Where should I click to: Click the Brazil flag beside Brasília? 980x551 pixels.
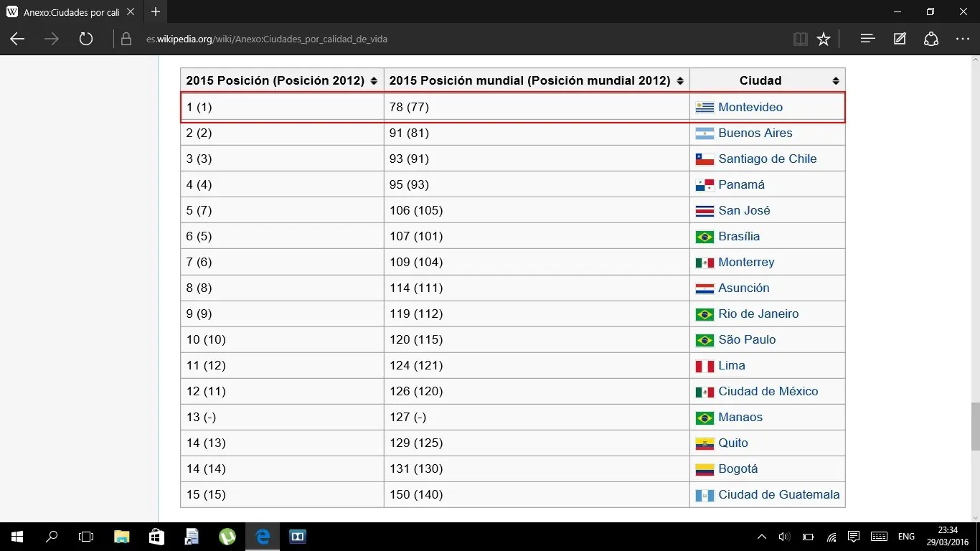point(705,237)
